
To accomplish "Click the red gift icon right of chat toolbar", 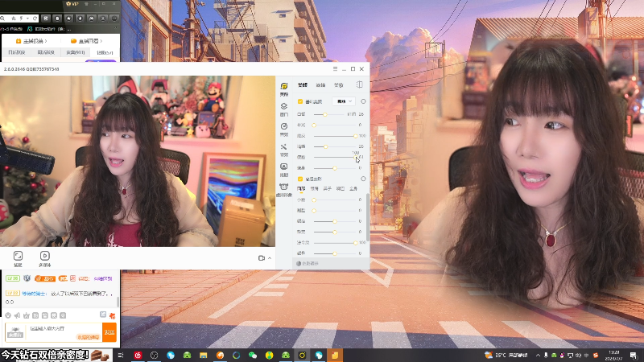I will tap(112, 315).
